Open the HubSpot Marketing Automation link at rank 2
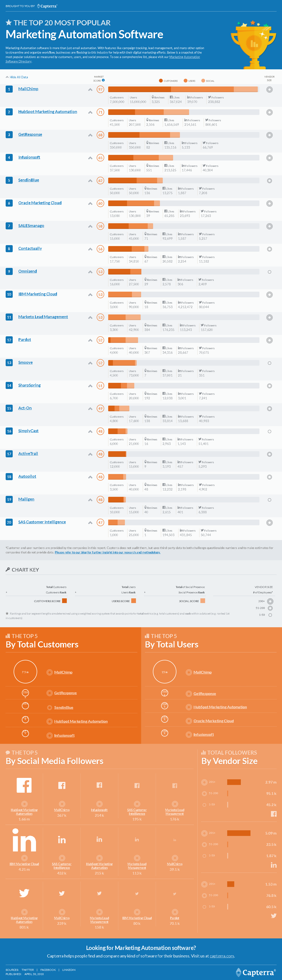This screenshot has width=282, height=980. coord(48,112)
